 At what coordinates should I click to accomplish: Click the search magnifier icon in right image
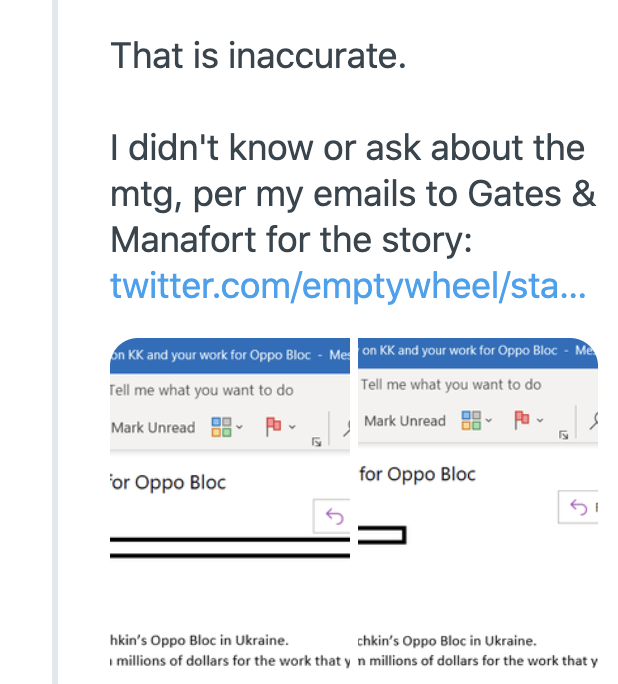click(594, 421)
